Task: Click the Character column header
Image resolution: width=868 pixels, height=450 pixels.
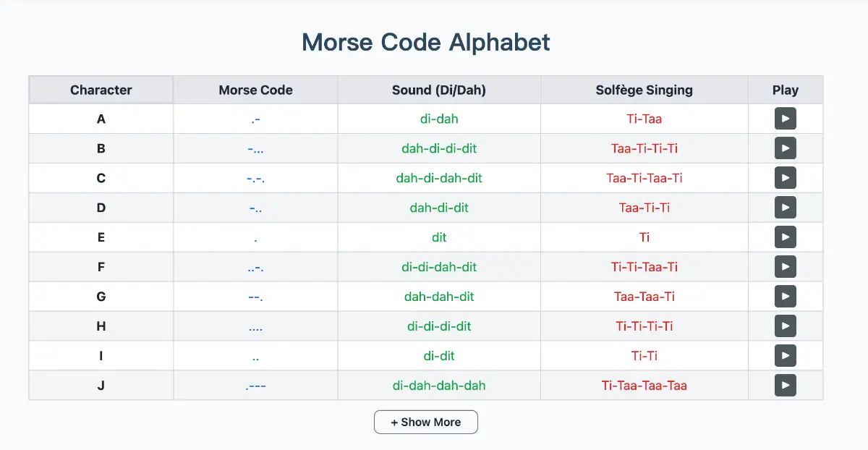Action: point(101,90)
